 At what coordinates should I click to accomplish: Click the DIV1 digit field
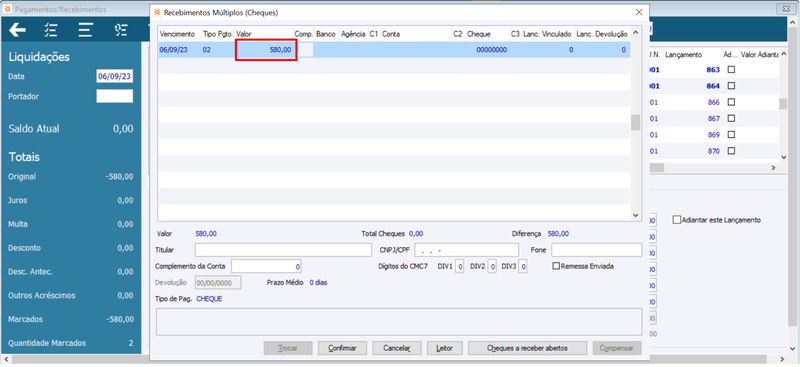pyautogui.click(x=459, y=266)
